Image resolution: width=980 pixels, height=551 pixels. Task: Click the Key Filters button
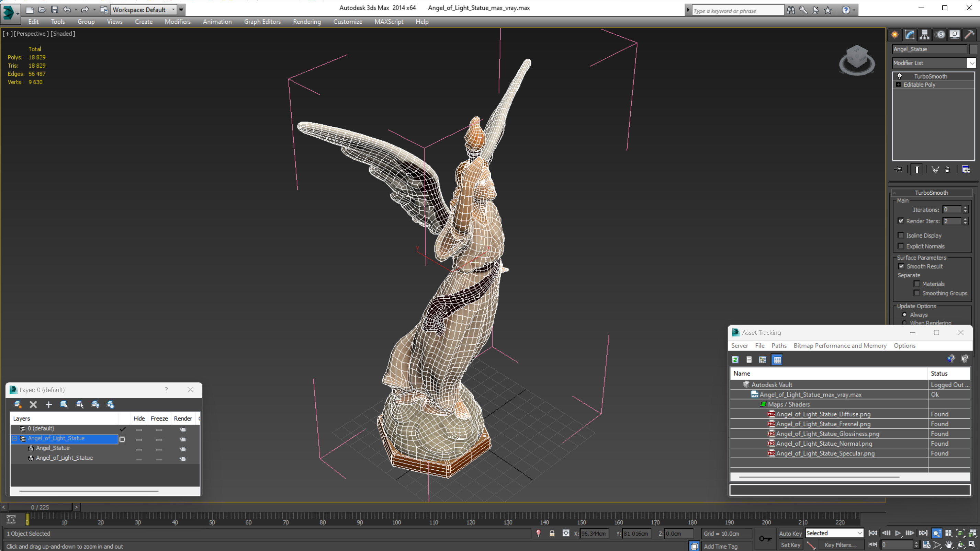pos(841,545)
